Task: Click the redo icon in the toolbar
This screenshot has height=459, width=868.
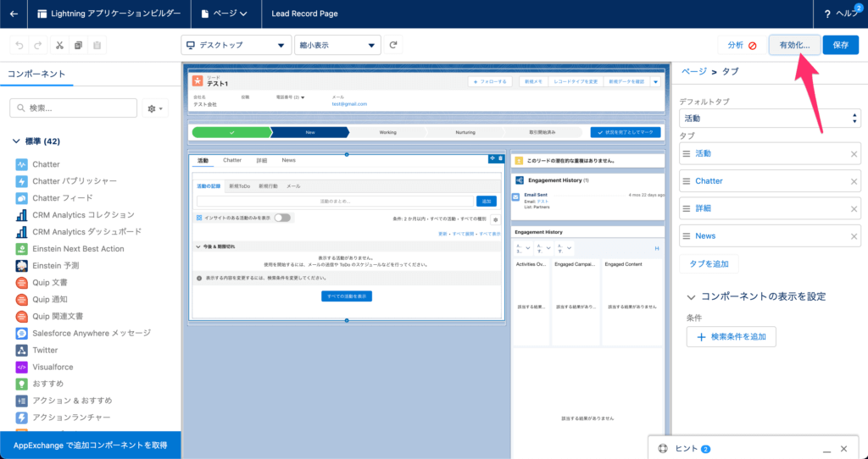Action: tap(38, 46)
